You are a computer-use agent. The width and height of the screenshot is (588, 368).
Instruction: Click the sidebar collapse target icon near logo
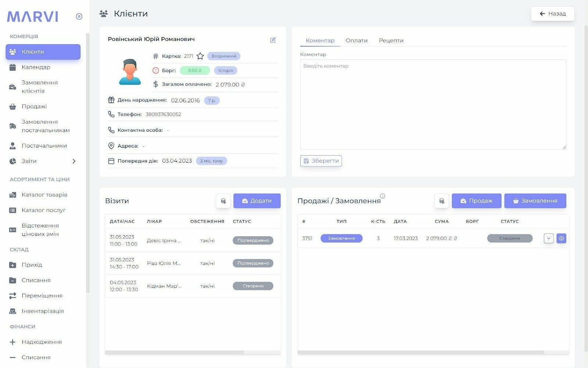pyautogui.click(x=79, y=17)
